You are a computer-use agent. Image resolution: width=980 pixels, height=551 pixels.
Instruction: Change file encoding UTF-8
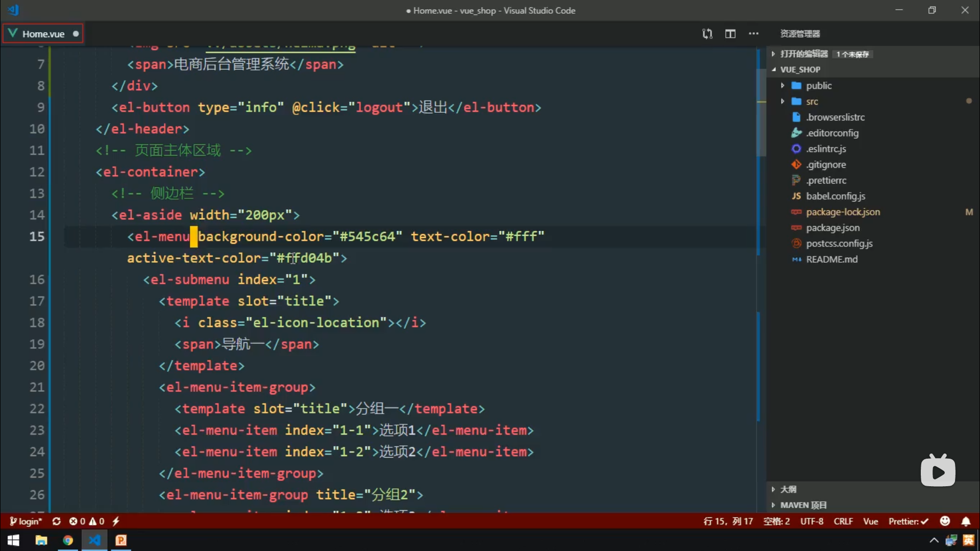(812, 521)
